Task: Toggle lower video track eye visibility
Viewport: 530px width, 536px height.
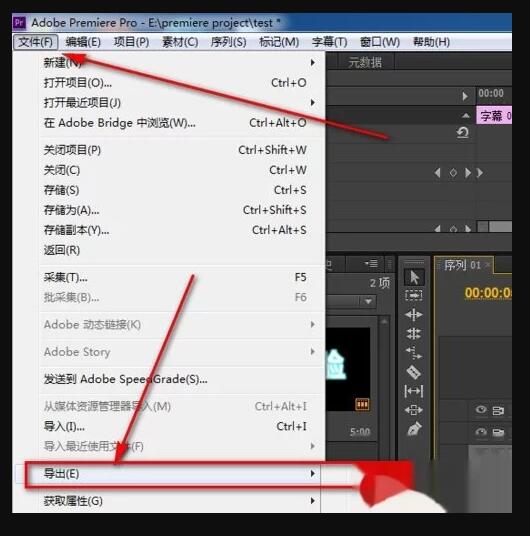Action: point(481,432)
